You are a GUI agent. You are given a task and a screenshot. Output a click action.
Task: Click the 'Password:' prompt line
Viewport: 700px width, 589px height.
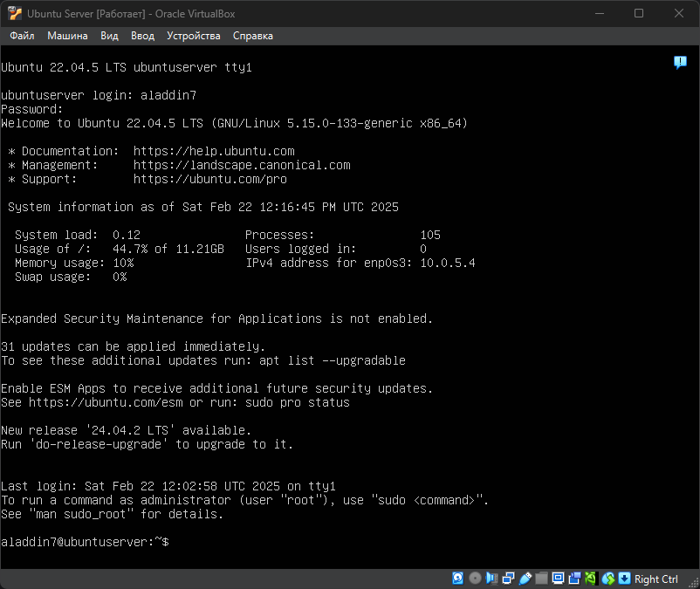click(32, 109)
